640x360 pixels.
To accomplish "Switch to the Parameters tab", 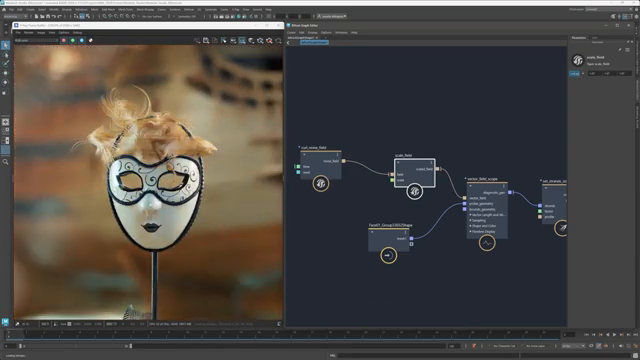I will (x=579, y=38).
